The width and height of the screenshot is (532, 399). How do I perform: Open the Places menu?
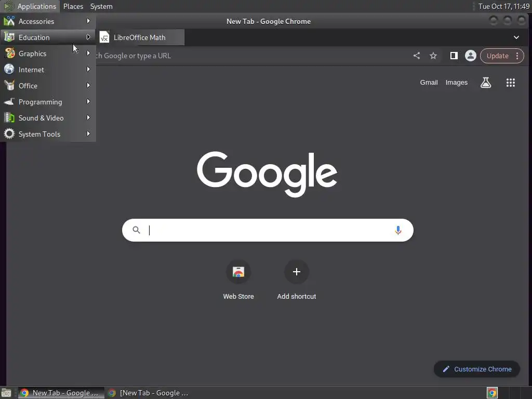point(73,6)
